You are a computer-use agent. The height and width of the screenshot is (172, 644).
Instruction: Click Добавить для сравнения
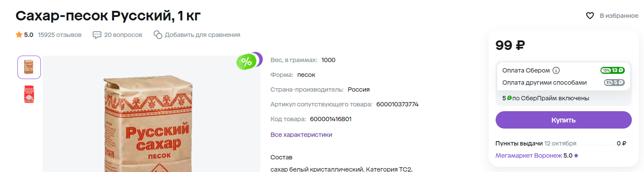[x=202, y=35]
